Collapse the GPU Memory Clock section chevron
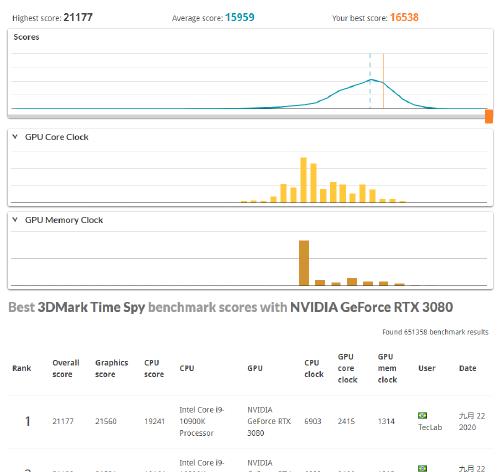 tap(15, 220)
